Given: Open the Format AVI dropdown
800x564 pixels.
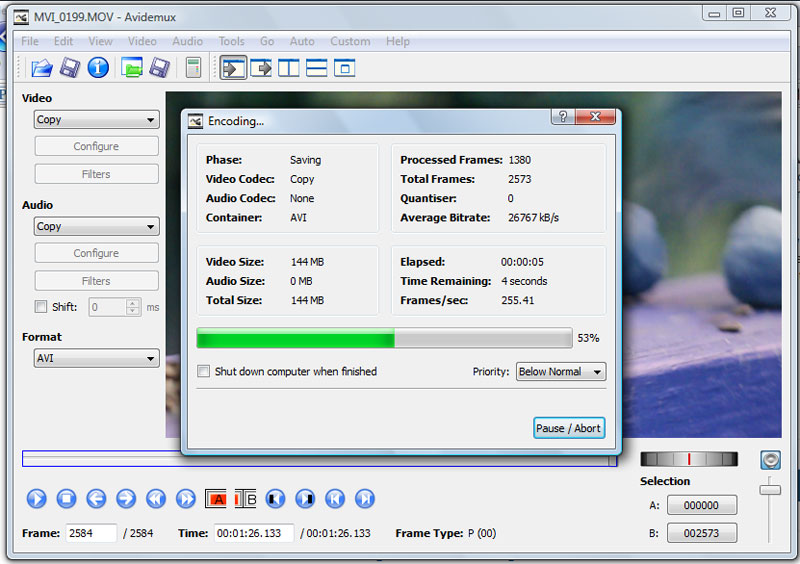Looking at the screenshot, I should [x=96, y=358].
